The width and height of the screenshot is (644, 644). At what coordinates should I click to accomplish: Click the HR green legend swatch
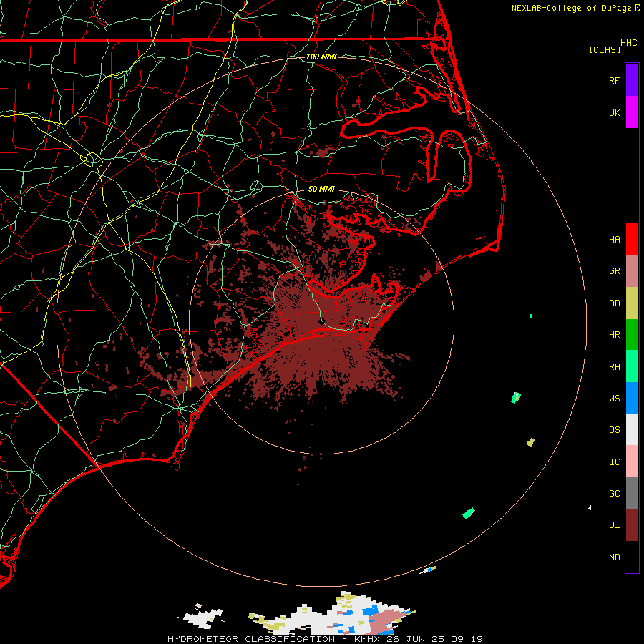(x=632, y=335)
